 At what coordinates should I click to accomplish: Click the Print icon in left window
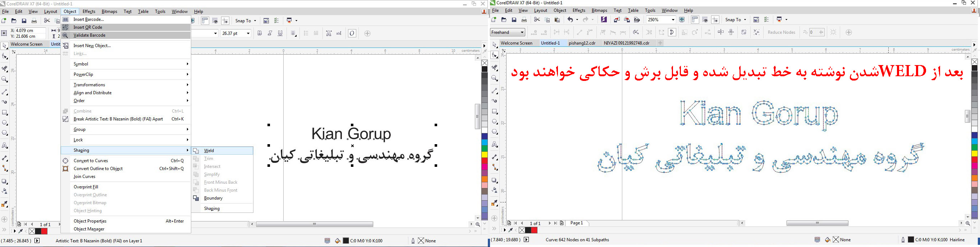(x=34, y=21)
